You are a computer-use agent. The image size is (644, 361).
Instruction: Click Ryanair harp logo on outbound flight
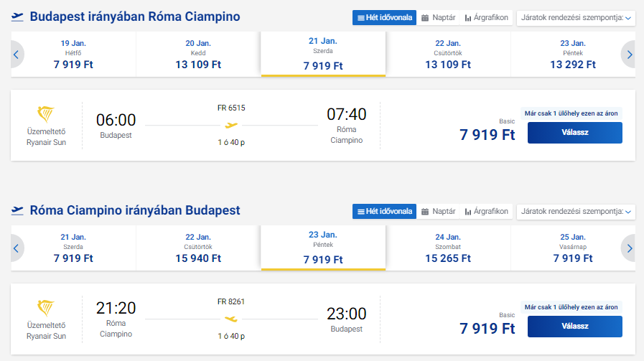(x=46, y=114)
